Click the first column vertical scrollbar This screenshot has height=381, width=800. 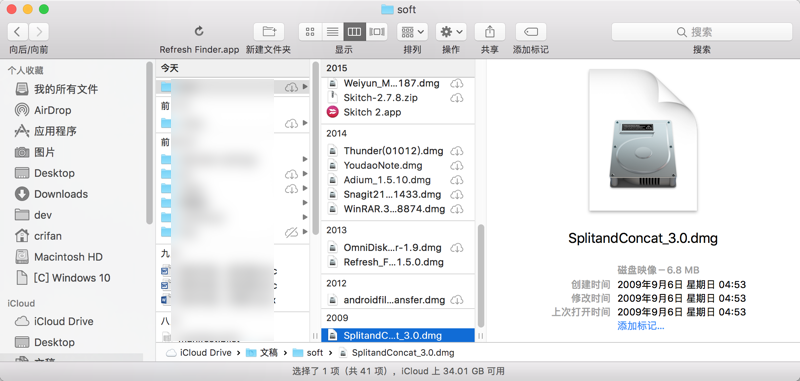315,148
